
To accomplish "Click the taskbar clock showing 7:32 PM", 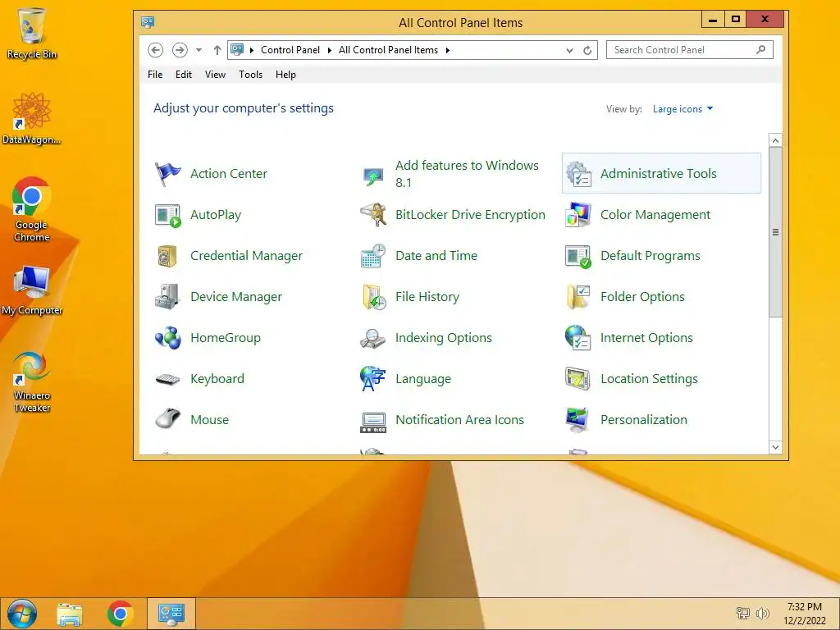I will pos(804,614).
